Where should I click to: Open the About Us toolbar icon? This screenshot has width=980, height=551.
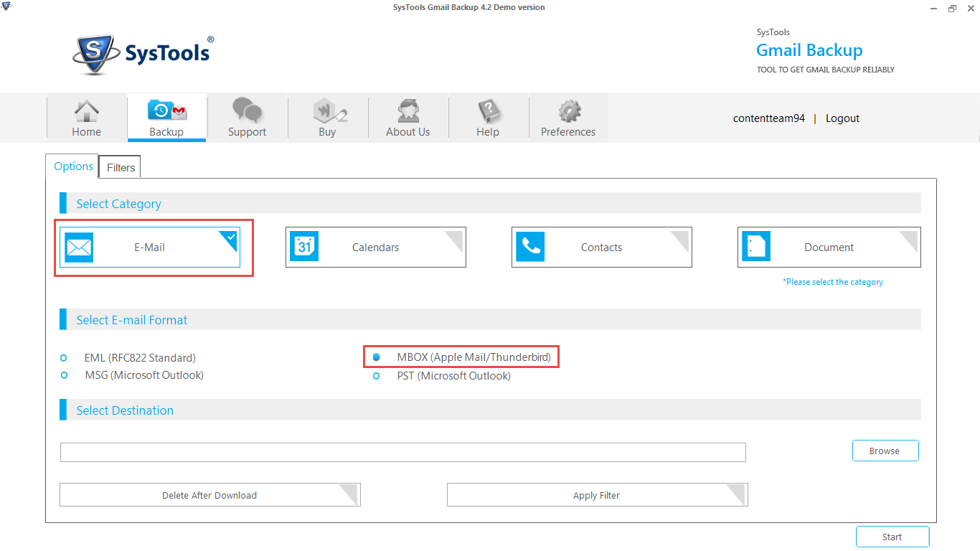(x=408, y=111)
